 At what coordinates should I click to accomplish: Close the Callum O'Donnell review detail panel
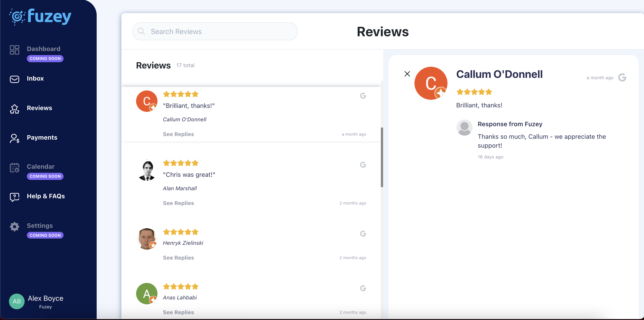pos(407,74)
